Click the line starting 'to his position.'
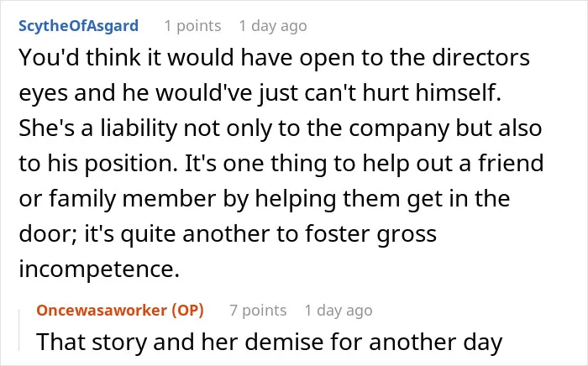 (x=281, y=164)
